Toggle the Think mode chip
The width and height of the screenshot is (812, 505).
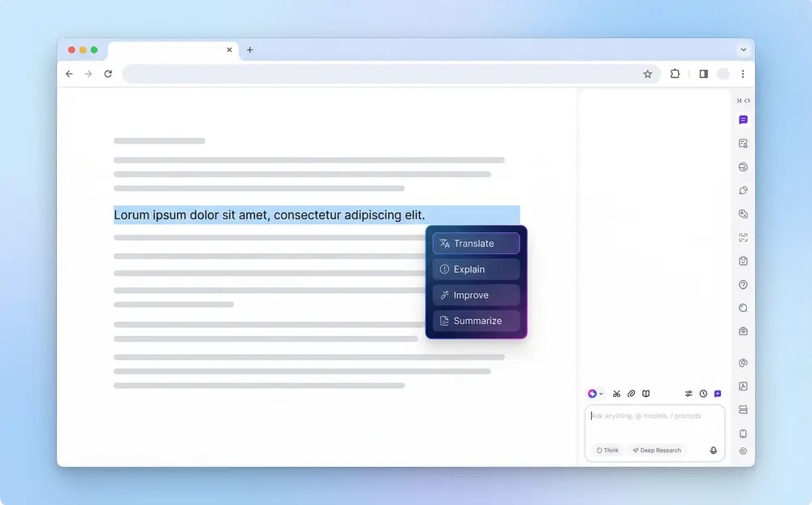click(x=607, y=450)
